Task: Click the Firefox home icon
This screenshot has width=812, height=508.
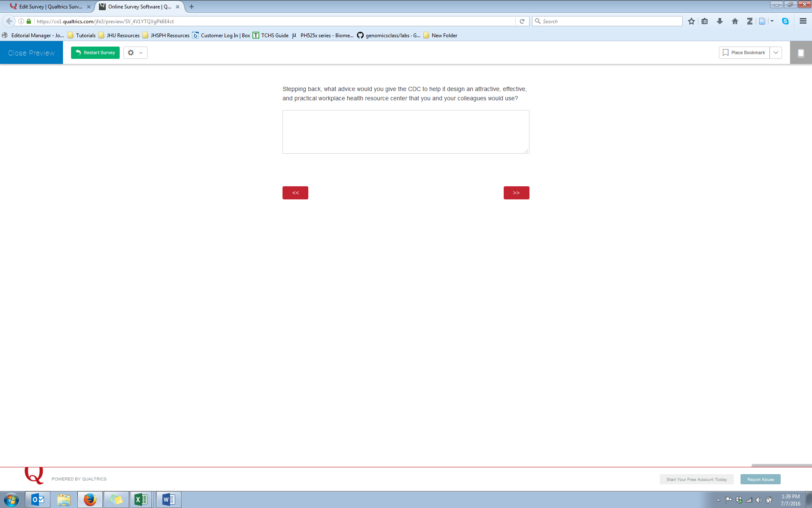Action: tap(735, 21)
